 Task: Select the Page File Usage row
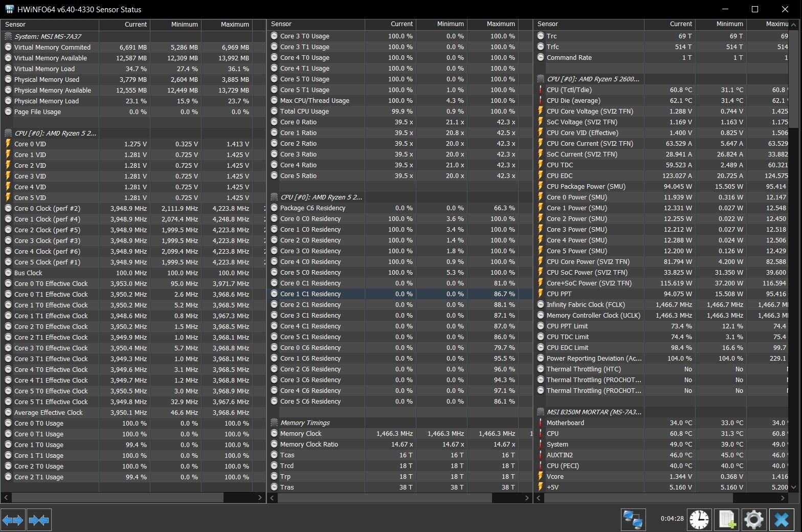[133, 112]
